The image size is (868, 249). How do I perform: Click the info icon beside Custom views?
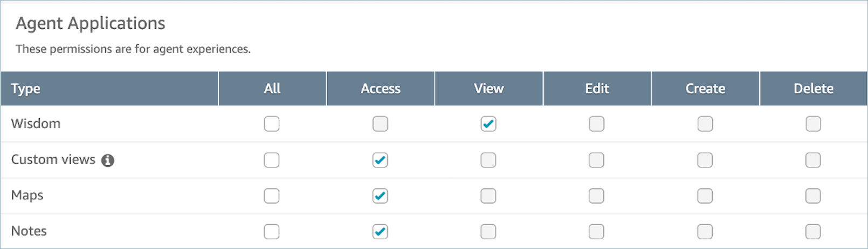tap(108, 160)
